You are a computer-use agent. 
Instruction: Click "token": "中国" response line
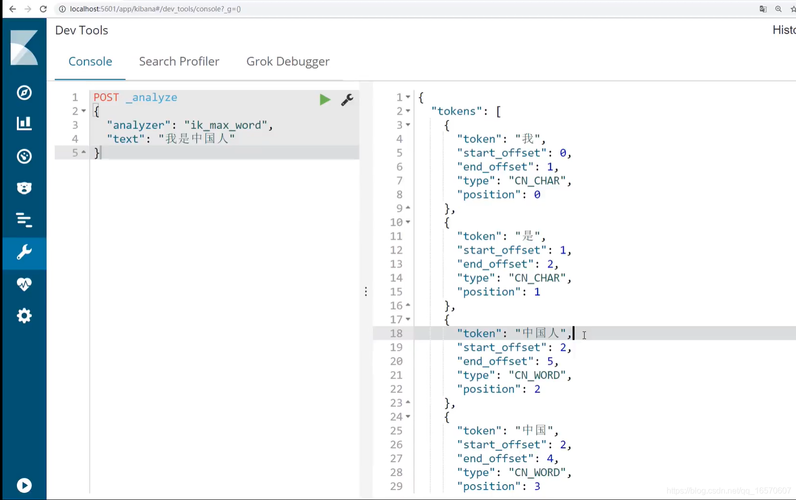pyautogui.click(x=508, y=430)
